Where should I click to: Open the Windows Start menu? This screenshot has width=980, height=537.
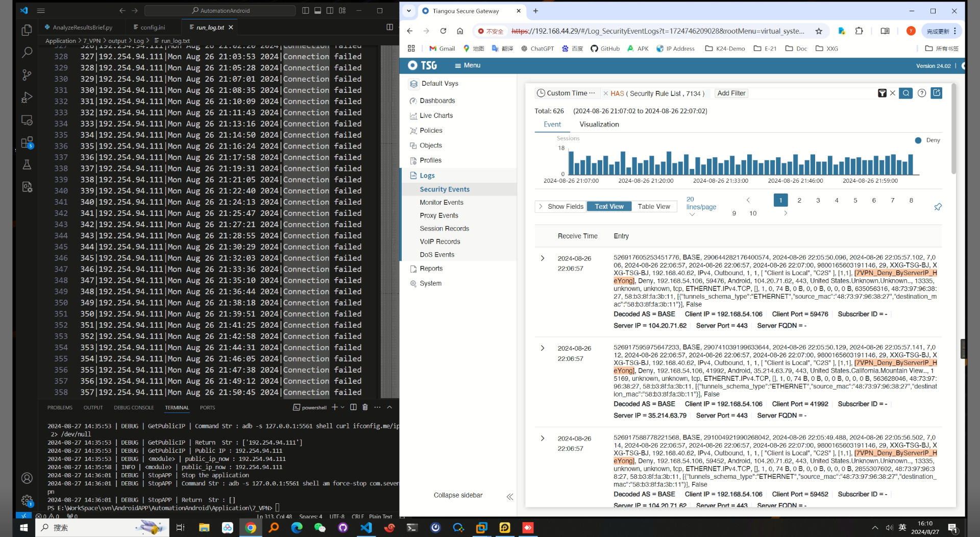coord(24,527)
